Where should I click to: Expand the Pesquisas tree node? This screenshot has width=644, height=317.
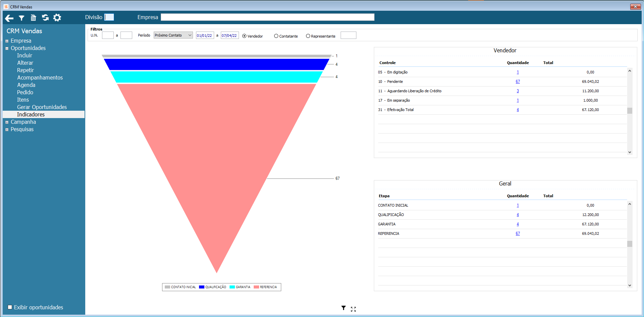[x=7, y=129]
